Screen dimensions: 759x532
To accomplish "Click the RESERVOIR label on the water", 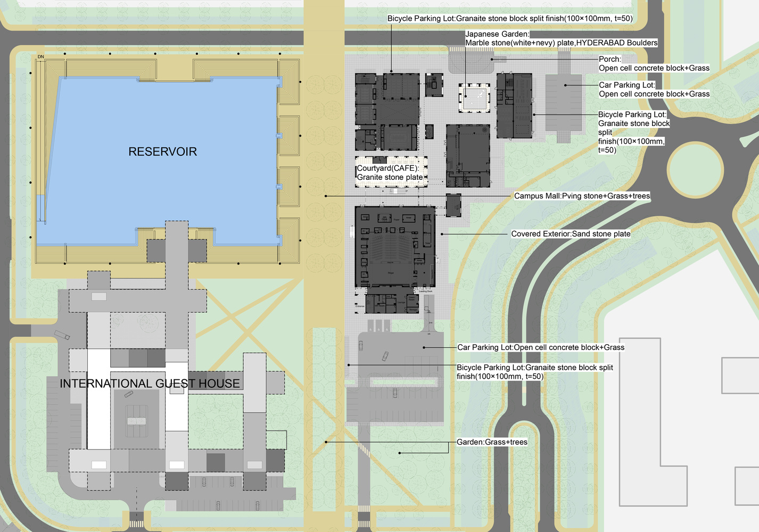I will coord(162,152).
